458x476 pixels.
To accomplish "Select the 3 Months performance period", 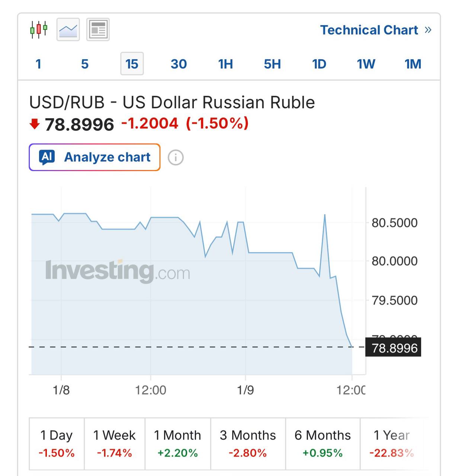I will [x=248, y=443].
